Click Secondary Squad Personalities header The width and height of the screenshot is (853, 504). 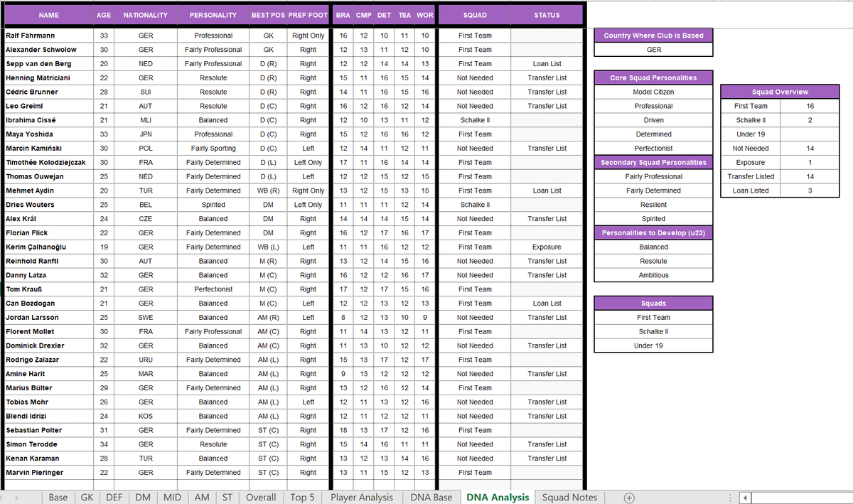tap(653, 162)
